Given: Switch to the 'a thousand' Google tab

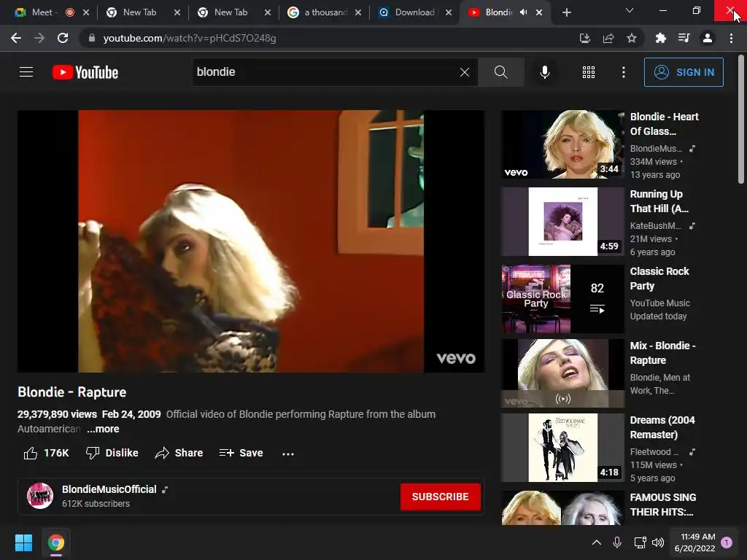Looking at the screenshot, I should pos(326,12).
